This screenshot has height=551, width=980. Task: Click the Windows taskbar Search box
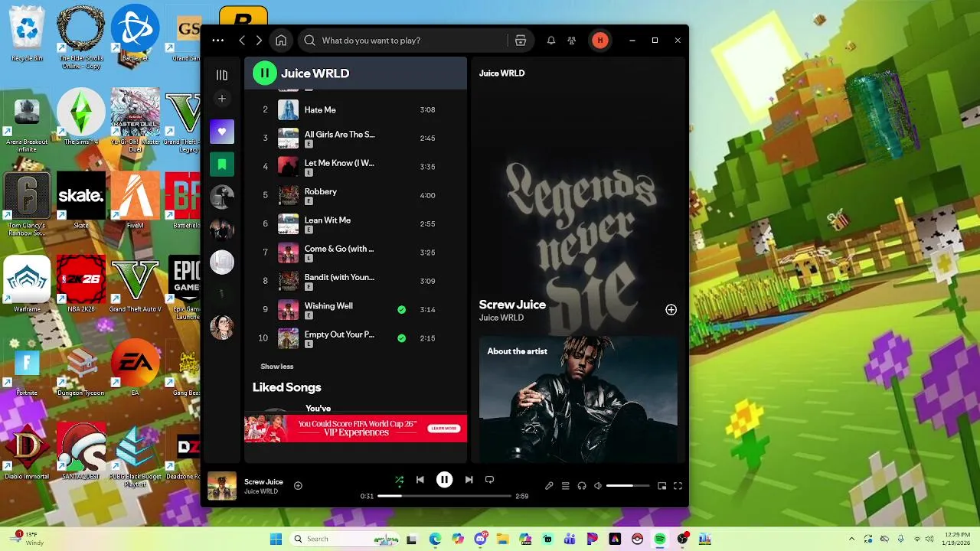point(345,539)
